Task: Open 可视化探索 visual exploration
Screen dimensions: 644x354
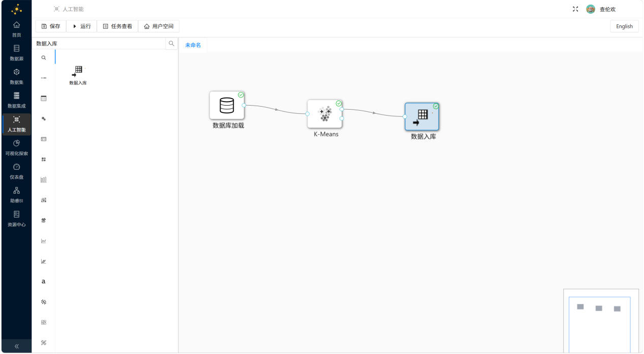Action: point(16,147)
